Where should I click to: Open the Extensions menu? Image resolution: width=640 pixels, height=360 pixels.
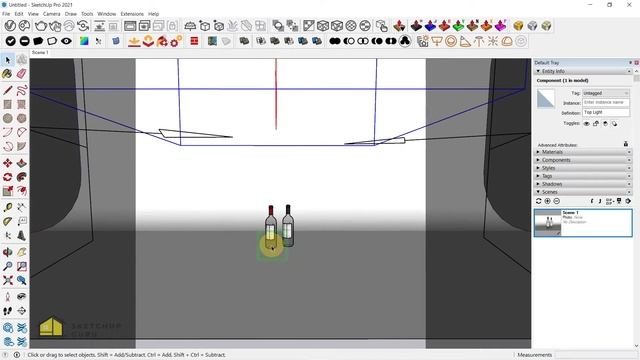point(132,14)
